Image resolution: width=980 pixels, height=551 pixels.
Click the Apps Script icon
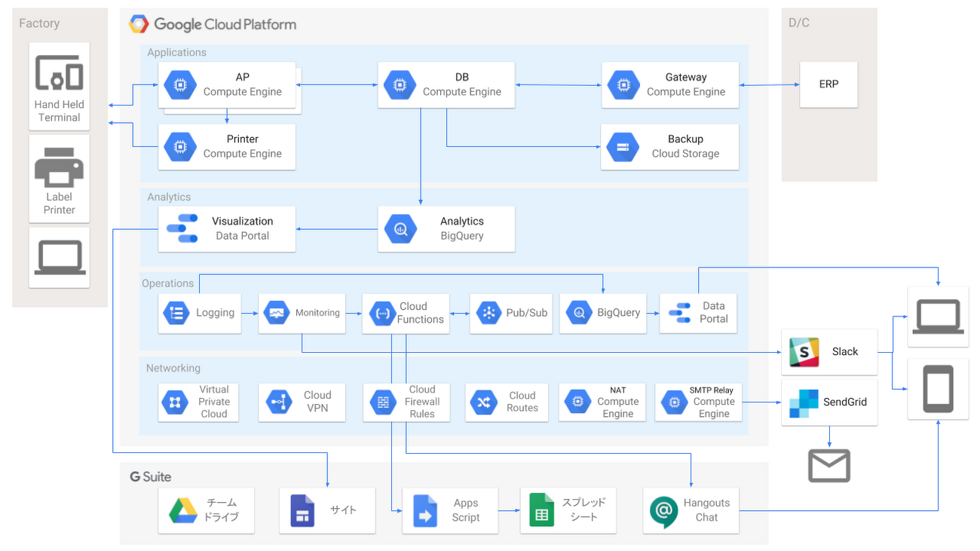pos(425,510)
